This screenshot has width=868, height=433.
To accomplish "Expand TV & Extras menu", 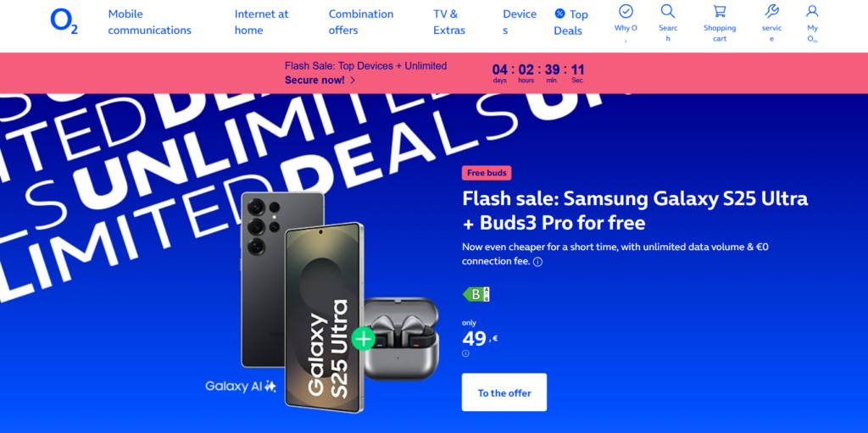I will coord(449,22).
